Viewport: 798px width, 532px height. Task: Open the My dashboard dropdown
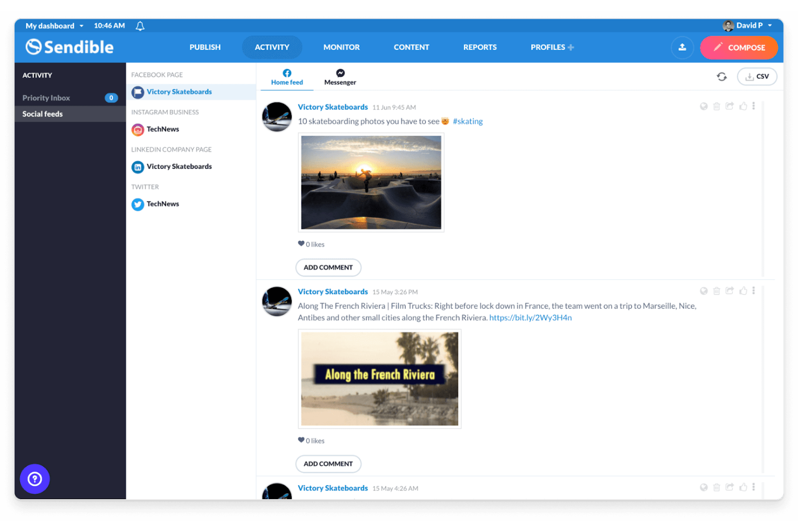[x=53, y=25]
